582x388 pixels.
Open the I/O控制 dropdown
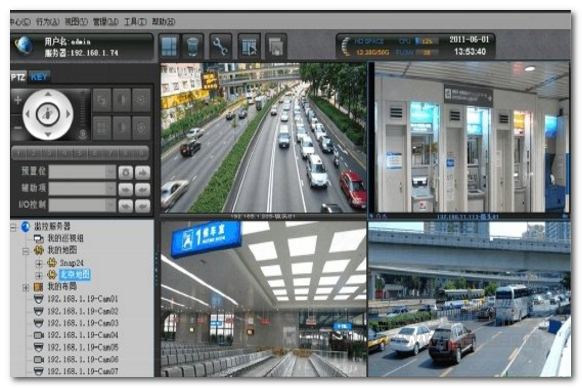point(83,205)
